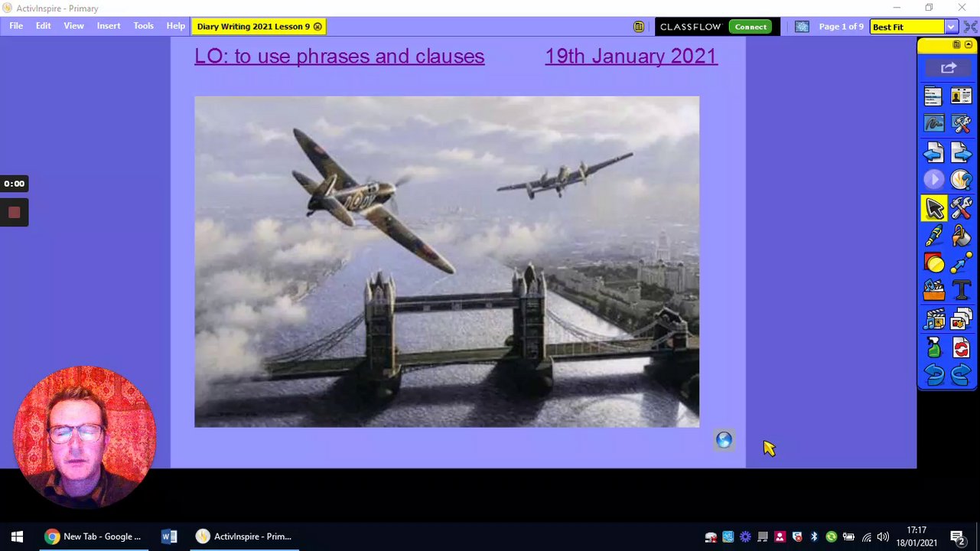Click the share arrow button in toolbox
This screenshot has height=551, width=980.
[948, 68]
